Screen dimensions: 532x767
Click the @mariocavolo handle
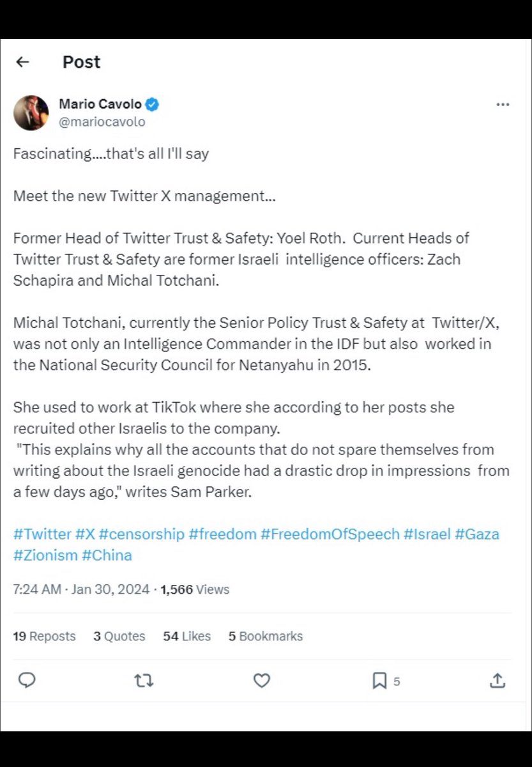(x=102, y=121)
